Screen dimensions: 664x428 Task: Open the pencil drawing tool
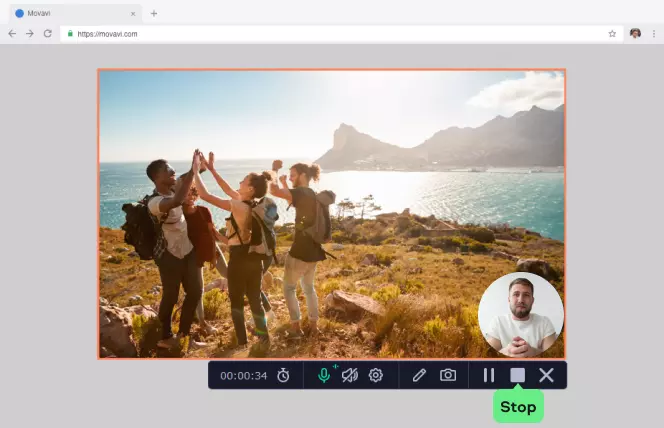(419, 375)
